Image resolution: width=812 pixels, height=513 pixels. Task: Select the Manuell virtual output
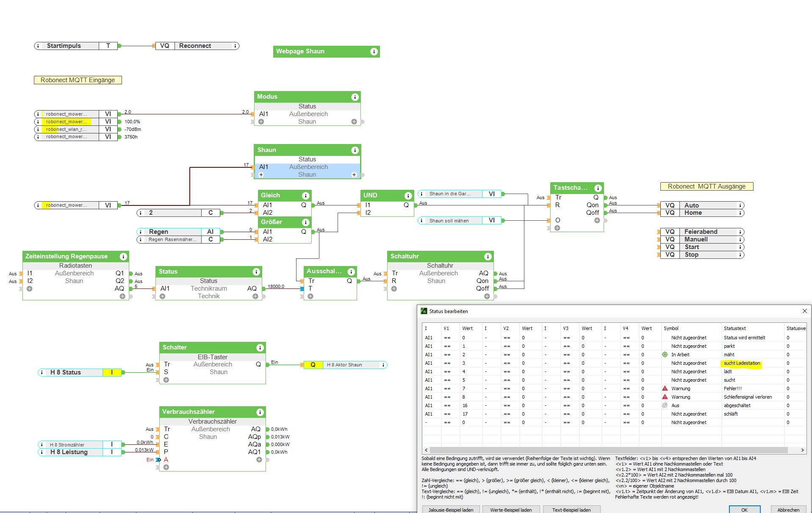pos(702,239)
